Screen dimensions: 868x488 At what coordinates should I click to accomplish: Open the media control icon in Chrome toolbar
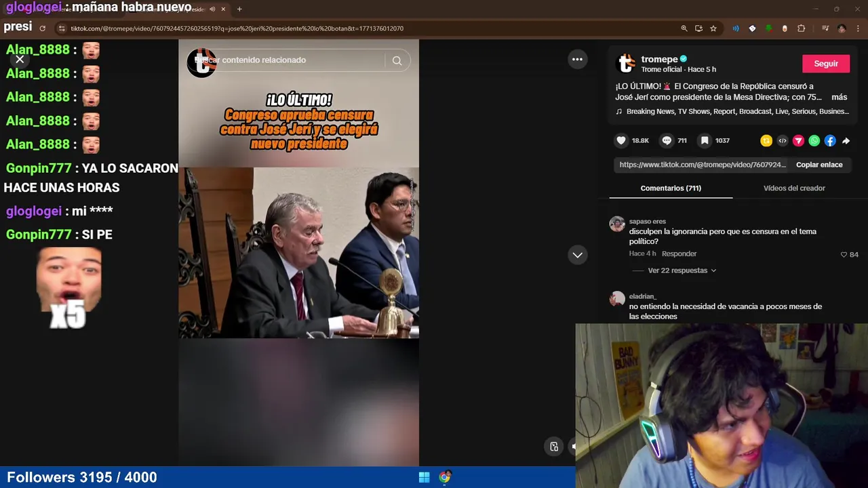[x=825, y=28]
